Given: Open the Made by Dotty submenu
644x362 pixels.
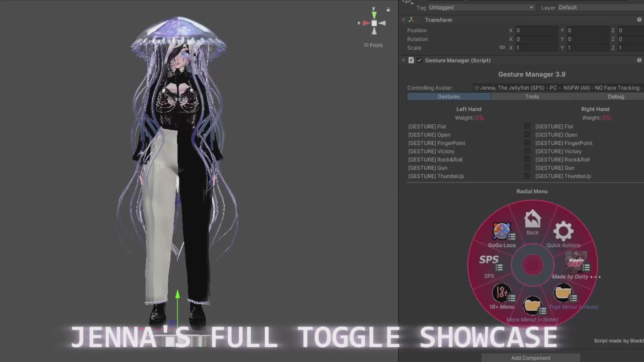Looking at the screenshot, I should tap(576, 261).
